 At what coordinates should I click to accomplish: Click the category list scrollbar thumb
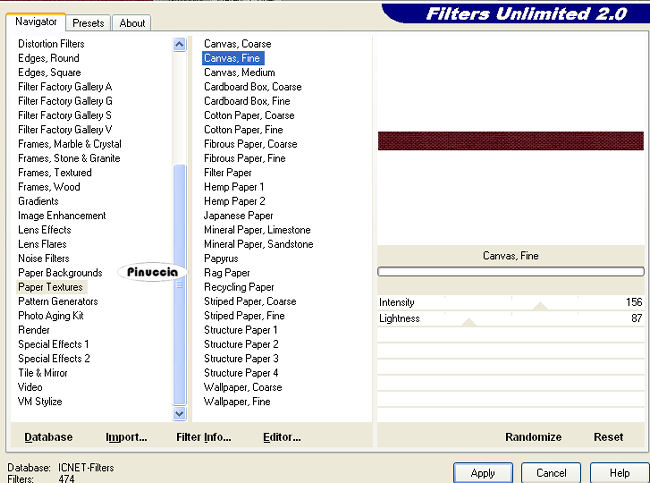pos(179,284)
